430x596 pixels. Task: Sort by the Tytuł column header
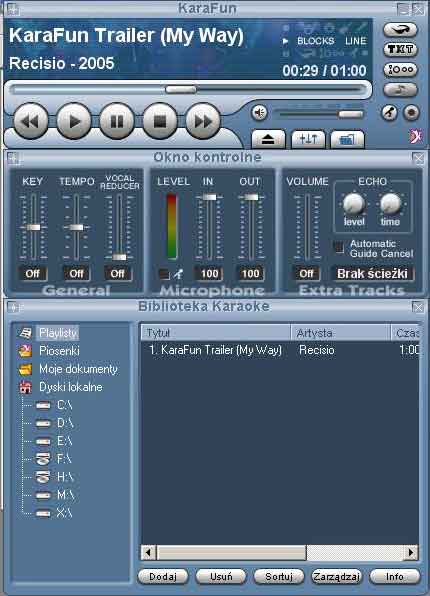tap(216, 333)
